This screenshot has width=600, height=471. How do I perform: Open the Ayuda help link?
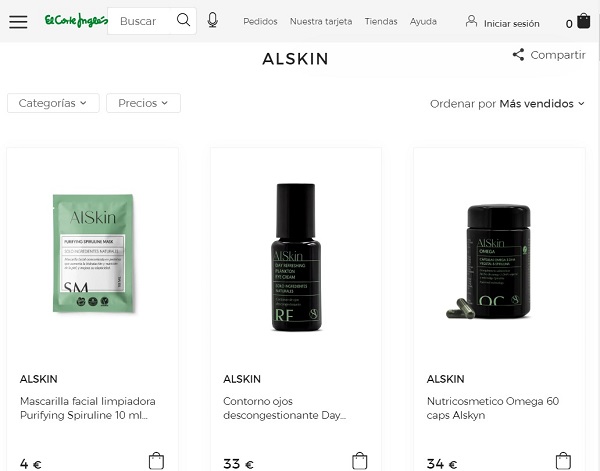coord(423,21)
